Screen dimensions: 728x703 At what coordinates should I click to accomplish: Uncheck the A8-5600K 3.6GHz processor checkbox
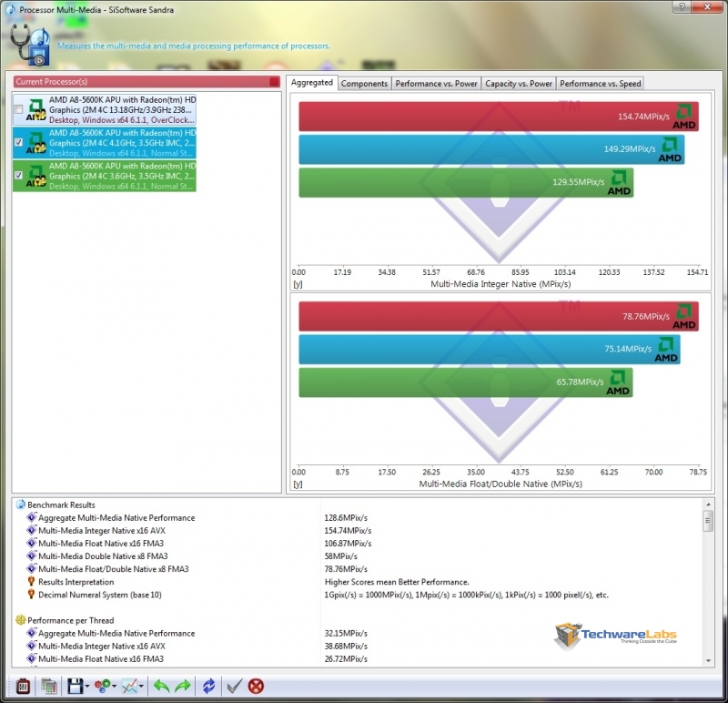[18, 175]
